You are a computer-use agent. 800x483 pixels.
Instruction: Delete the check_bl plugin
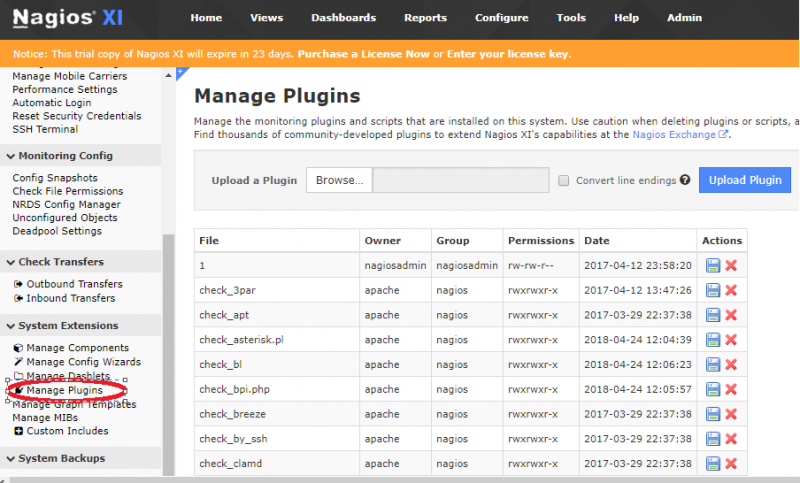731,365
